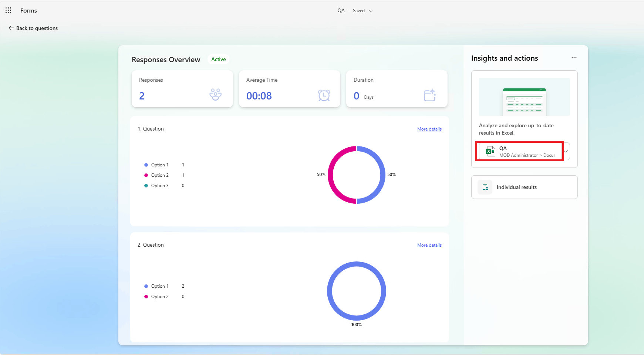The image size is (644, 355).
Task: Select Back to questions
Action: [33, 28]
